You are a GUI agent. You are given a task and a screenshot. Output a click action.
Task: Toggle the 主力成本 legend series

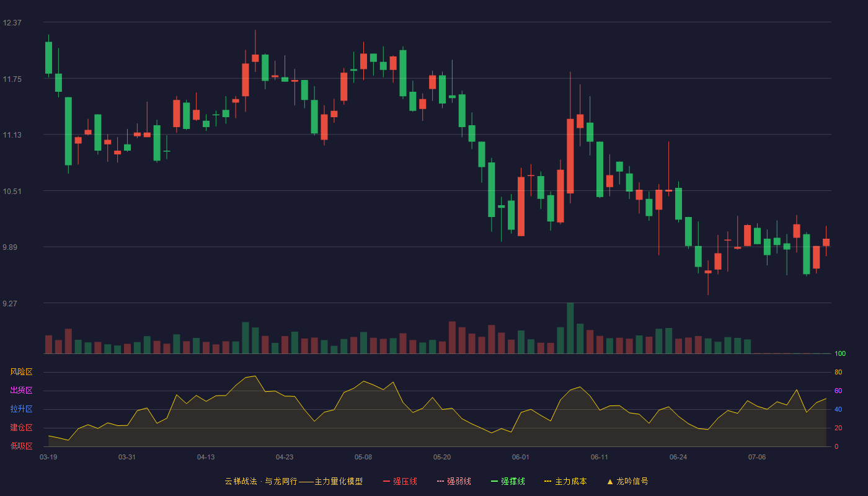(565, 481)
